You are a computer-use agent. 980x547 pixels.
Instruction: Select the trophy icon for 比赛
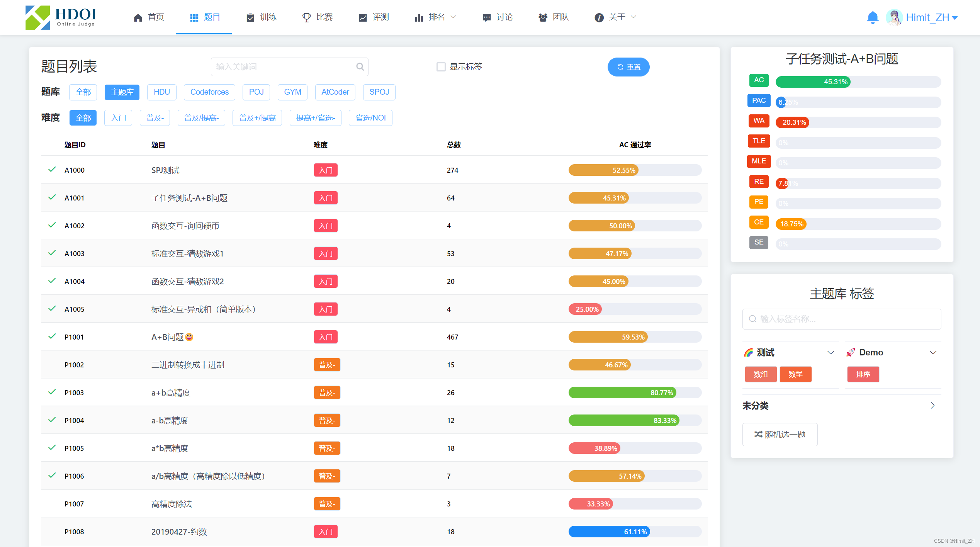pyautogui.click(x=306, y=17)
